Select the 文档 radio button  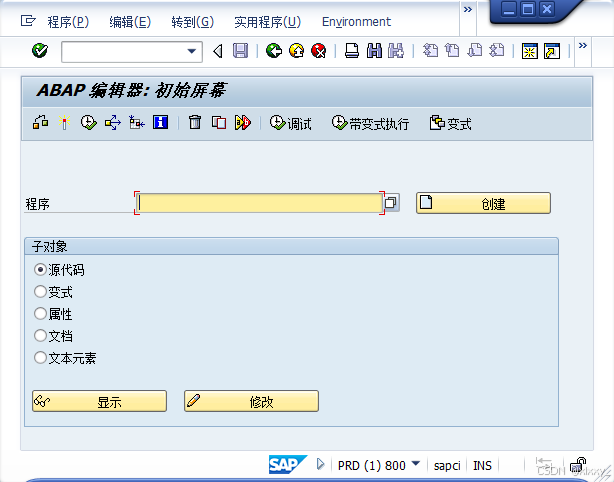tap(40, 335)
